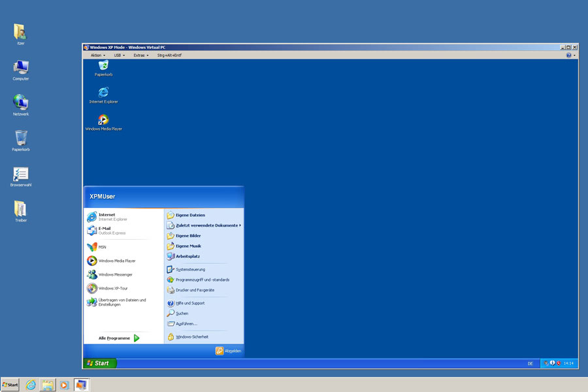Expand Alle Programme in the Start menu

[118, 338]
